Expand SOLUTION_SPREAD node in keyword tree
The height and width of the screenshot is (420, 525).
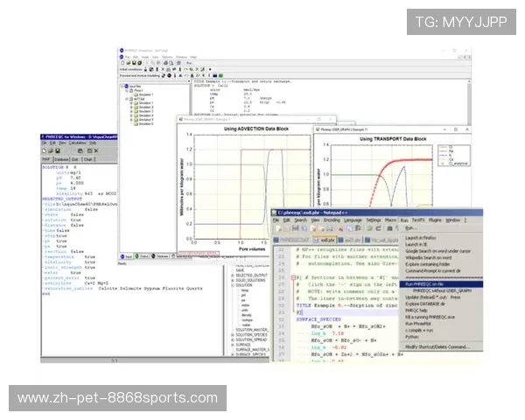(x=233, y=339)
